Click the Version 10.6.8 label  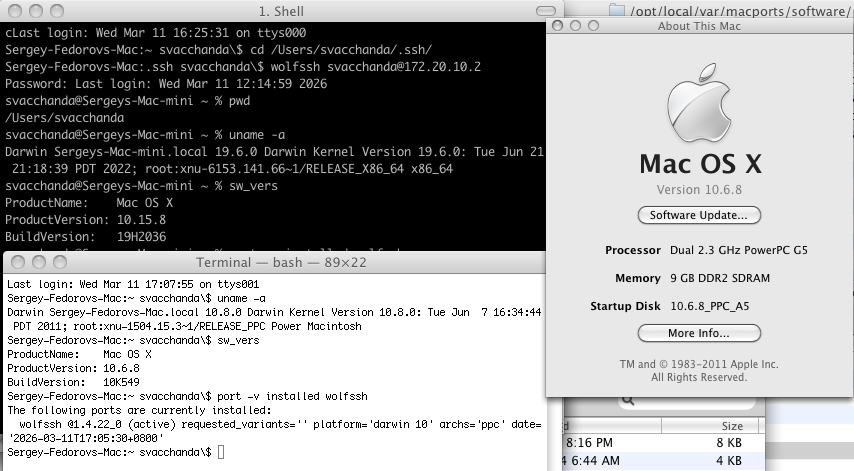(x=699, y=190)
